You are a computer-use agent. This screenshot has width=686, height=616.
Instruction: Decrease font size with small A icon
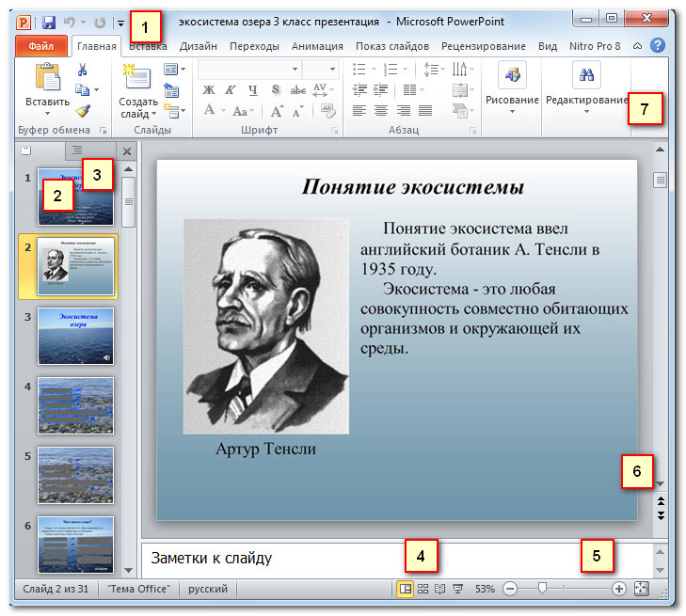(298, 112)
